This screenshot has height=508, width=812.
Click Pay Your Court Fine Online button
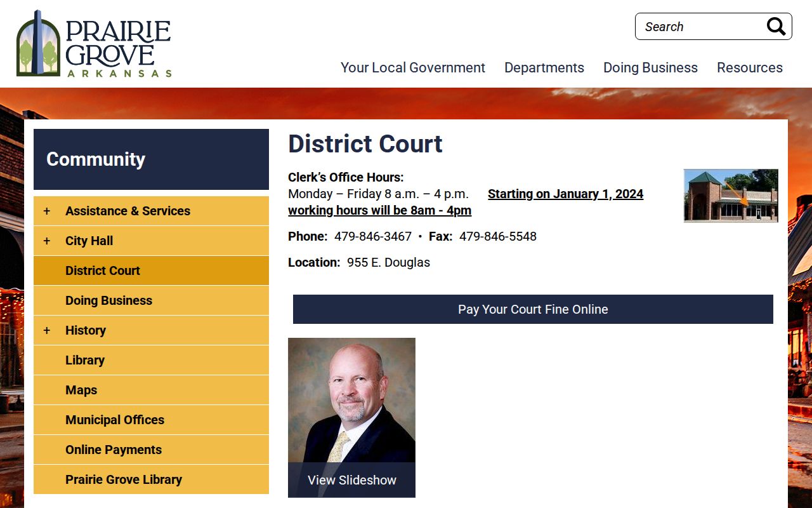tap(533, 309)
